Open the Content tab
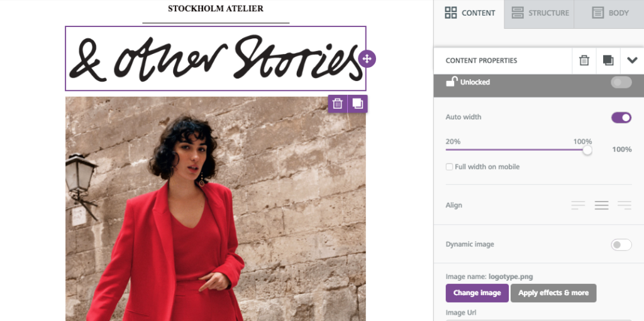 470,13
